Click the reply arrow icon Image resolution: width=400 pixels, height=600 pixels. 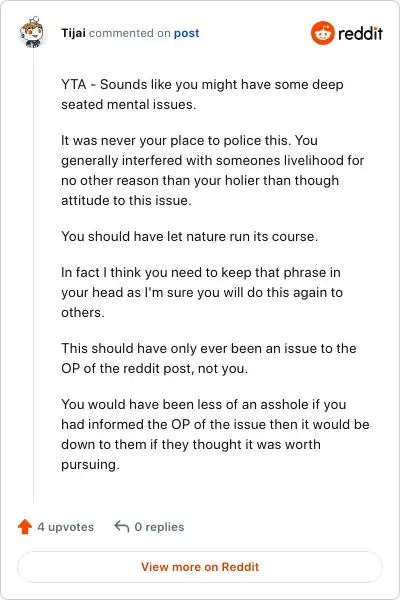pyautogui.click(x=122, y=527)
